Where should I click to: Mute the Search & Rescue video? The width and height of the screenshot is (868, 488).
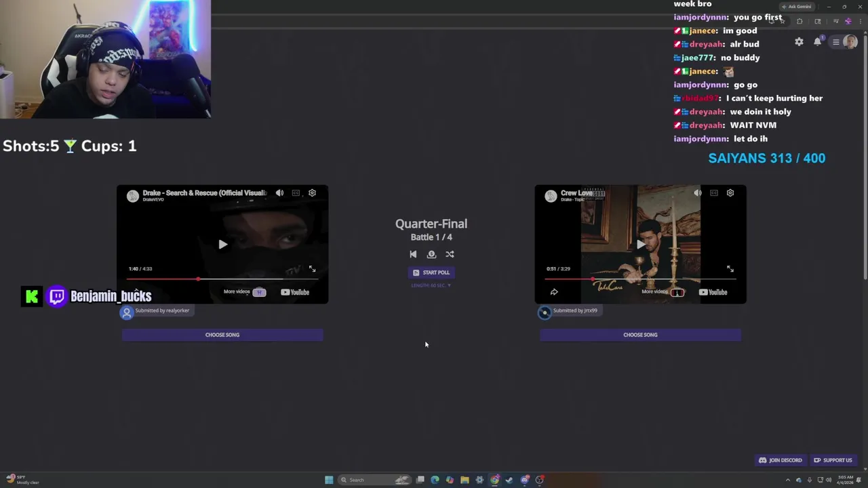point(279,193)
